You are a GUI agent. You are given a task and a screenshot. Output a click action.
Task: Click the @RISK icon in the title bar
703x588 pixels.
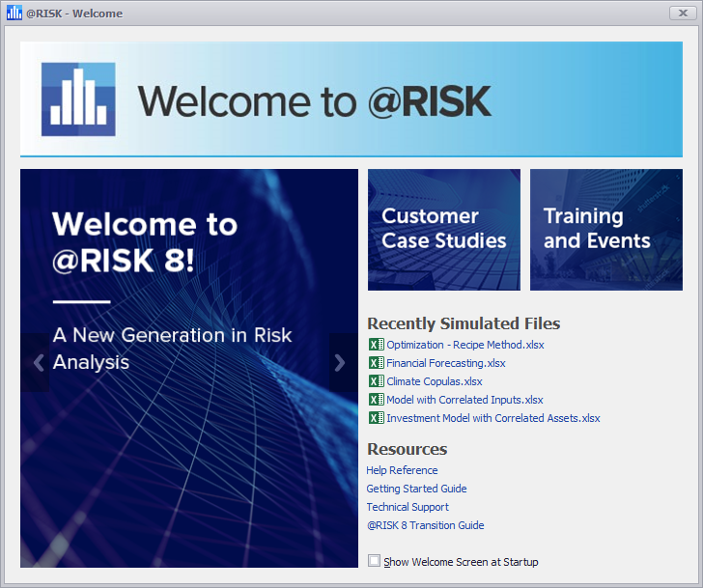[x=14, y=14]
